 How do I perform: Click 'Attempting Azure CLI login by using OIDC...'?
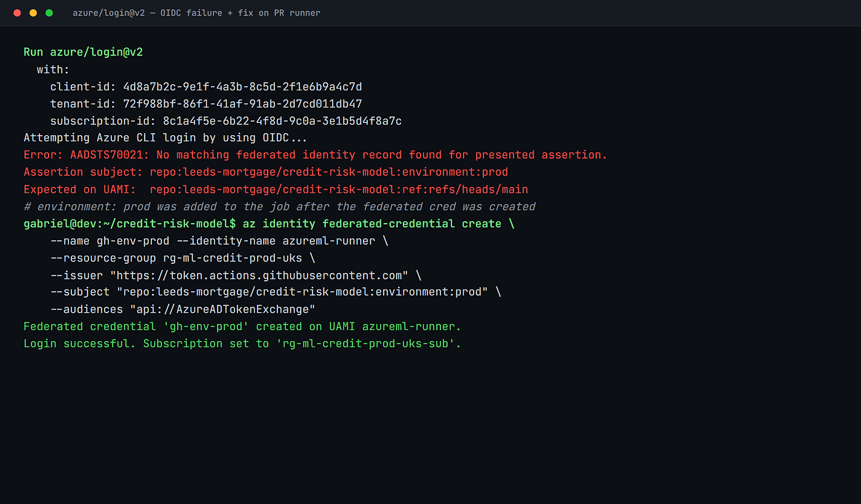point(165,138)
